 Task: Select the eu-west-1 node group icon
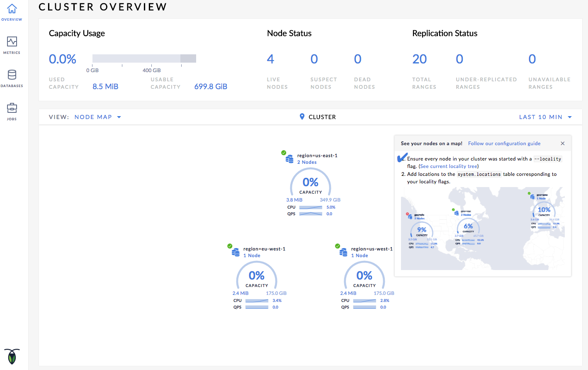click(235, 251)
